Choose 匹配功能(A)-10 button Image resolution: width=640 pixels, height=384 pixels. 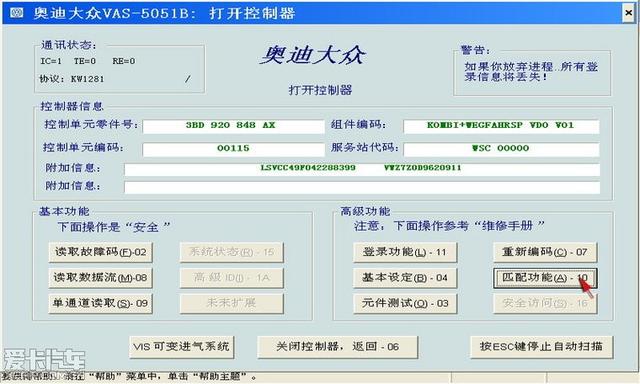(545, 278)
